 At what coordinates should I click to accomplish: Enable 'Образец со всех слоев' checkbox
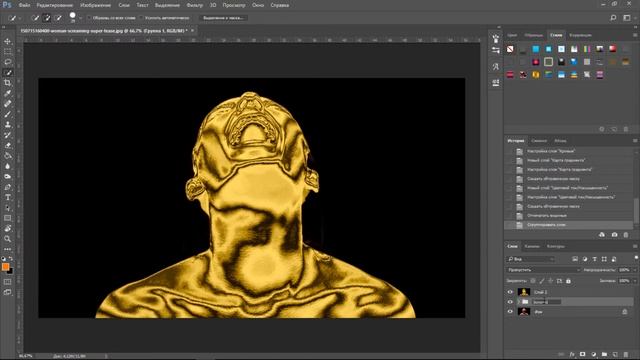(89, 18)
